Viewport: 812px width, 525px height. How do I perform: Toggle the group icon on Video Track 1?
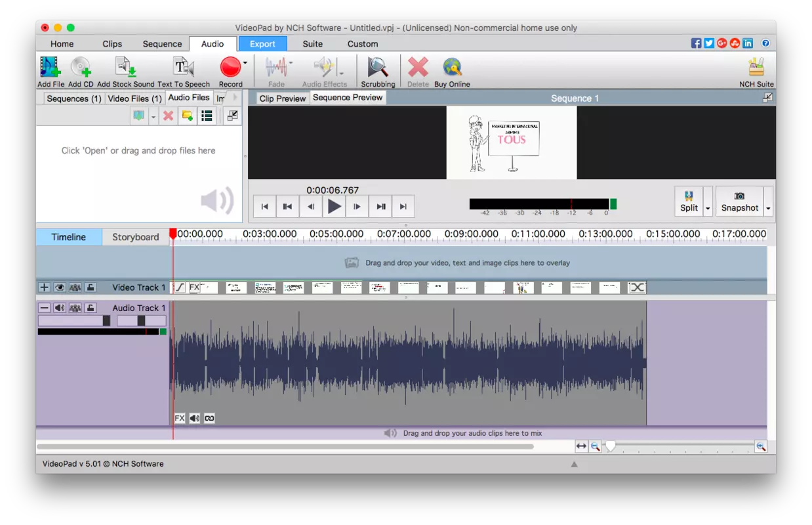75,287
